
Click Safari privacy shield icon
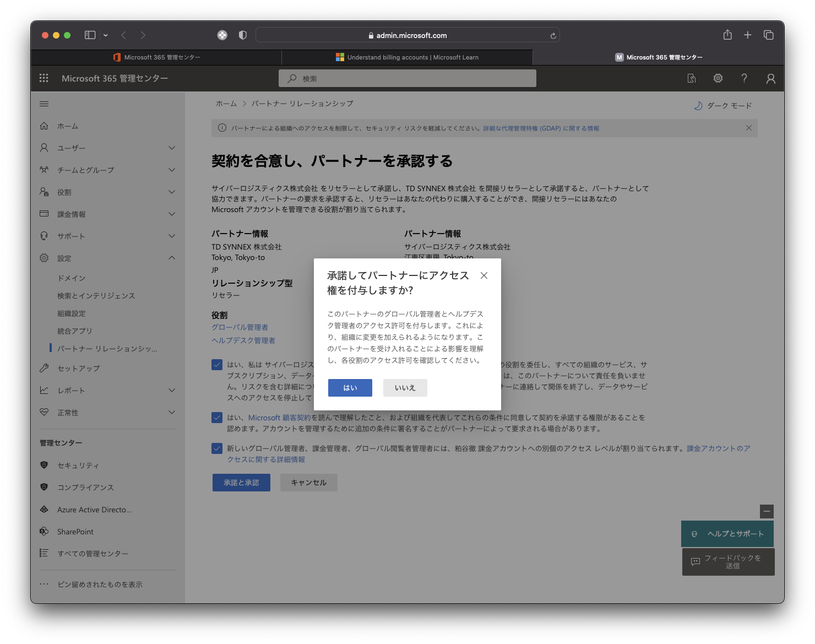(x=242, y=35)
